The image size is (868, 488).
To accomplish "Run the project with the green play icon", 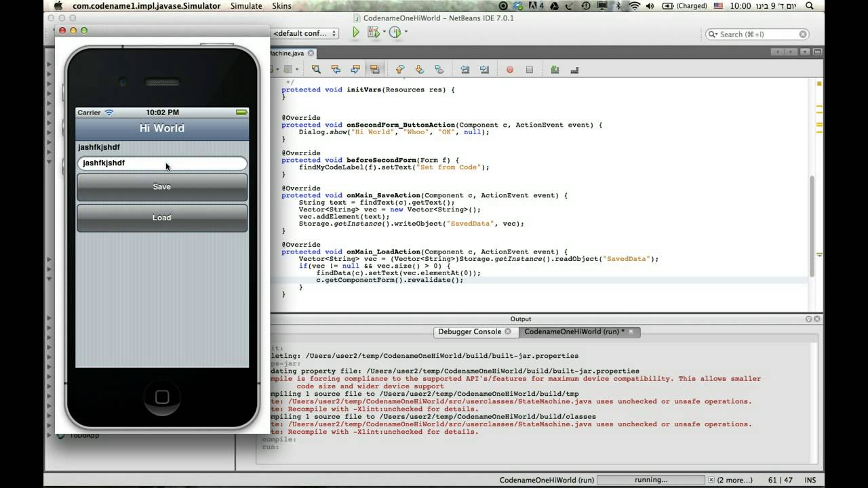I will tap(356, 33).
